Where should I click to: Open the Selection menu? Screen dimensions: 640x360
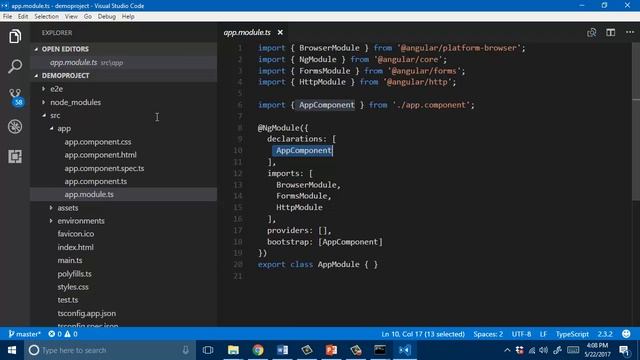point(46,17)
